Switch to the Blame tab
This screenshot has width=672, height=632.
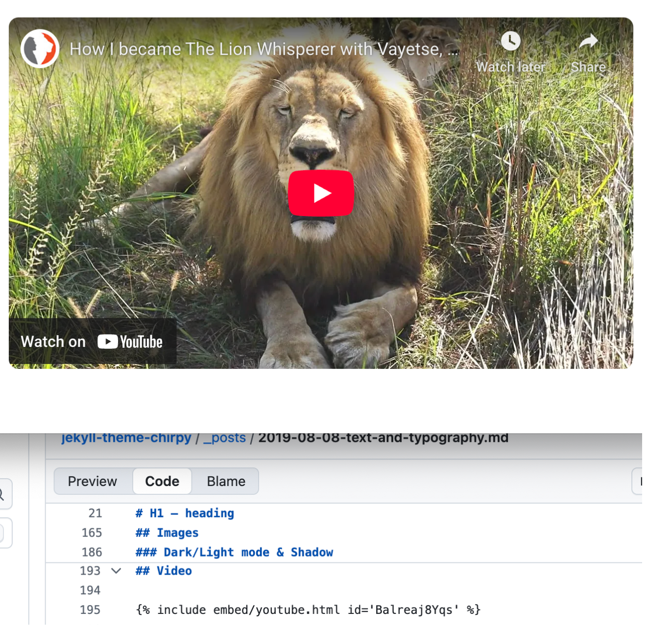click(226, 481)
